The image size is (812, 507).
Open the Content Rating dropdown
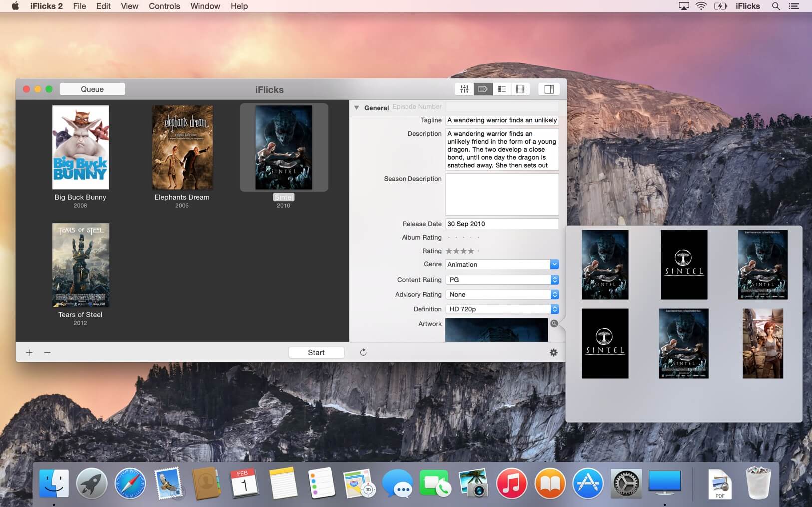point(554,280)
